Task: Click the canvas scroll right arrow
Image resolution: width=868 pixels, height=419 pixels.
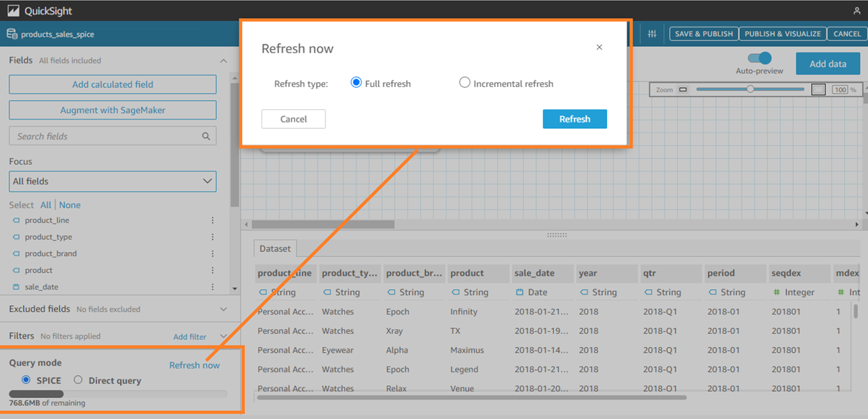Action: tap(856, 225)
